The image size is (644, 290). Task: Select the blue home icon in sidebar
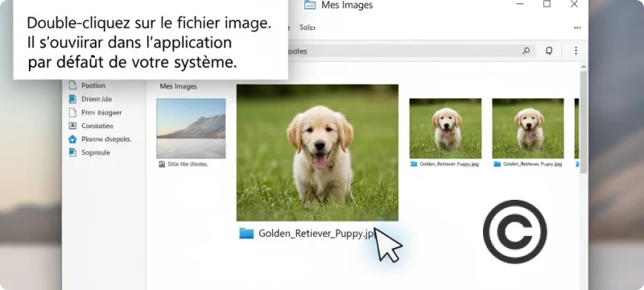tap(72, 139)
